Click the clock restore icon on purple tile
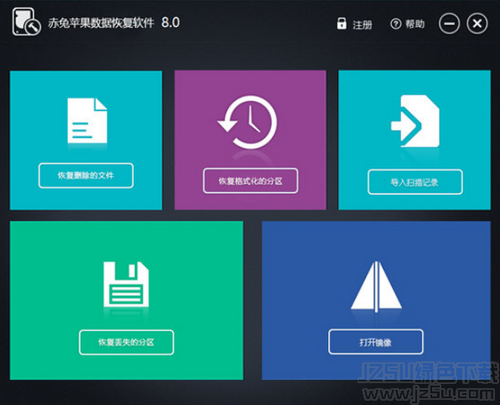The width and height of the screenshot is (500, 405). pos(248,122)
